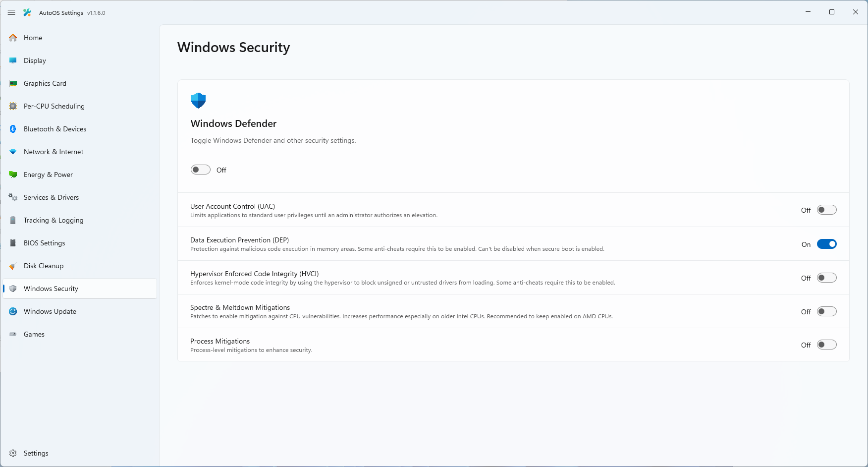
Task: Click Hypervisor Enforced Code Integrity (HVCI) label
Action: tap(254, 274)
